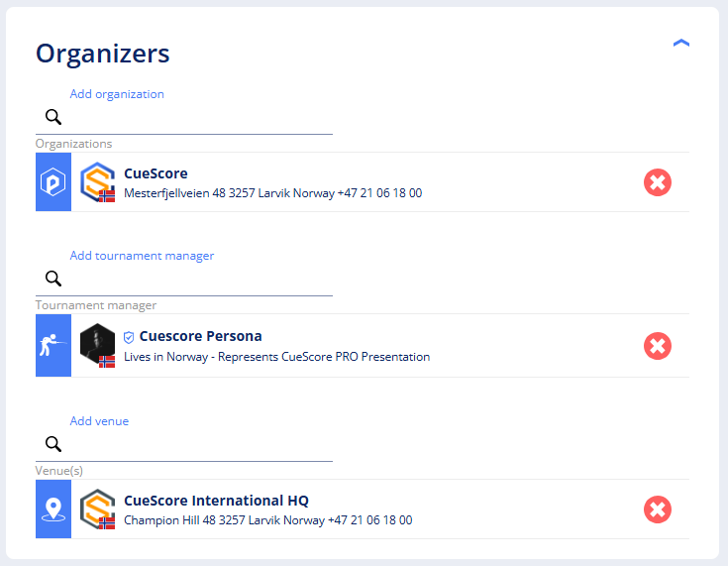
Task: Click the verified shield icon beside Cuescore Persona
Action: [x=129, y=337]
